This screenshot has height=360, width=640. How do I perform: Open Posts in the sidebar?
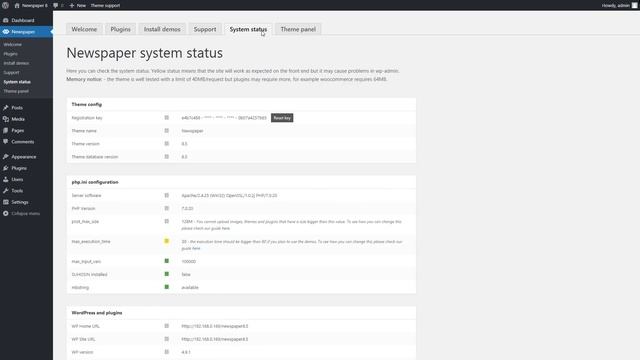tap(17, 108)
